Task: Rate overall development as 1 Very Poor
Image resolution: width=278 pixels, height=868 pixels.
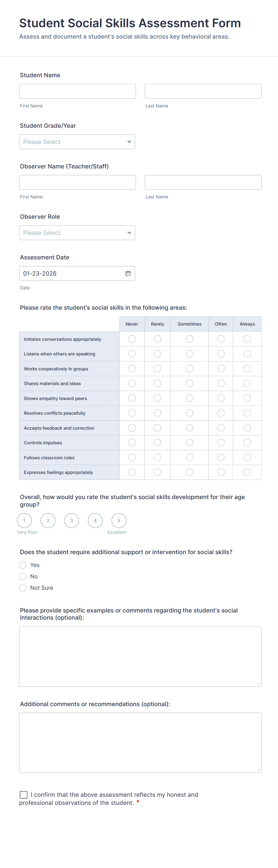Action: [24, 520]
